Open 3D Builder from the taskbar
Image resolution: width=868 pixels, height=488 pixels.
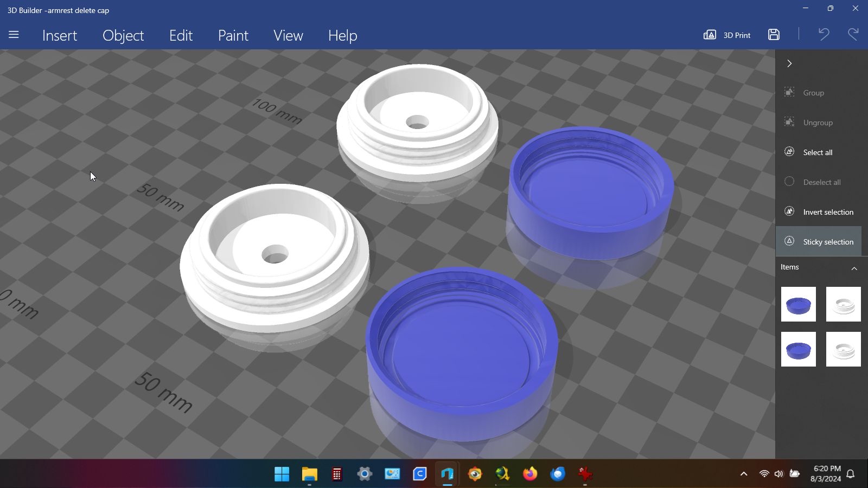tap(447, 473)
